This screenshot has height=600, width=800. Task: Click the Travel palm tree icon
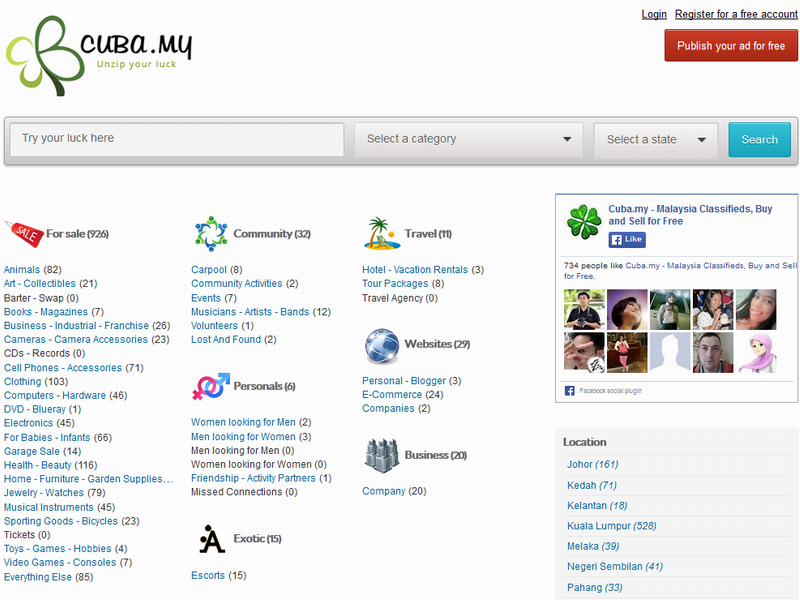(x=382, y=234)
